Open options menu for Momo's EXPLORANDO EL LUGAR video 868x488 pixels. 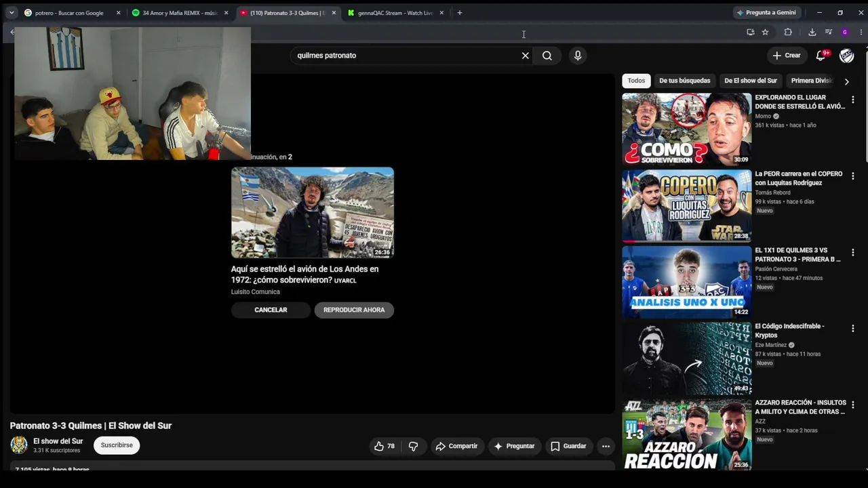[x=853, y=100]
